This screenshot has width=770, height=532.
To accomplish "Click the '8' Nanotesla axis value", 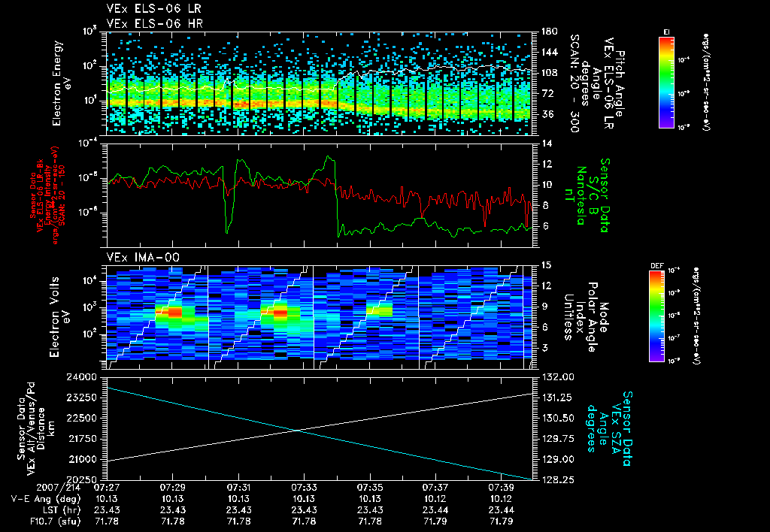I will [x=544, y=206].
